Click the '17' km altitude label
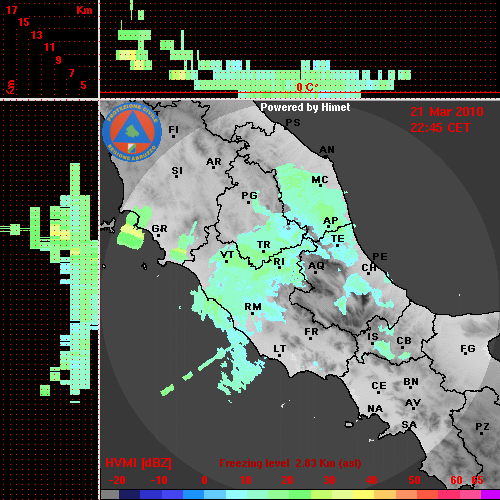Viewport: 500px width, 500px height. coord(11,10)
